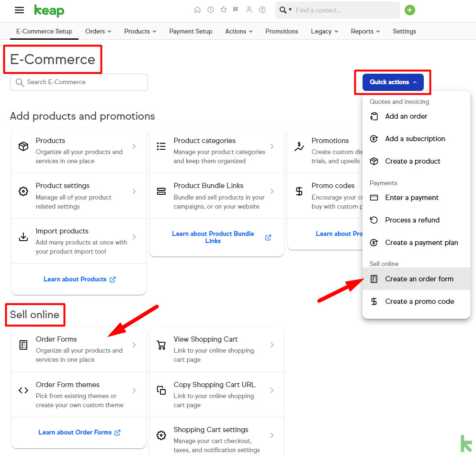Open the Order Forms card
Viewport: 476px width, 456px height.
tap(79, 349)
